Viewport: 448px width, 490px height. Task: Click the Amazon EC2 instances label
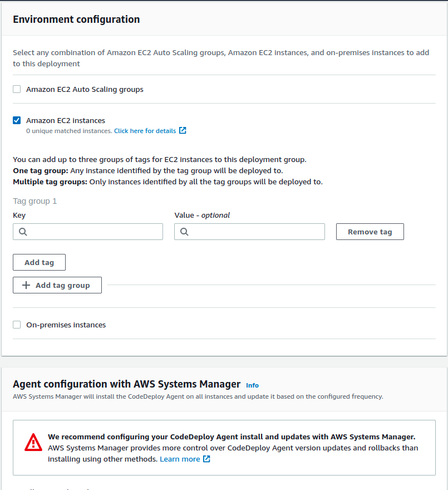point(66,120)
